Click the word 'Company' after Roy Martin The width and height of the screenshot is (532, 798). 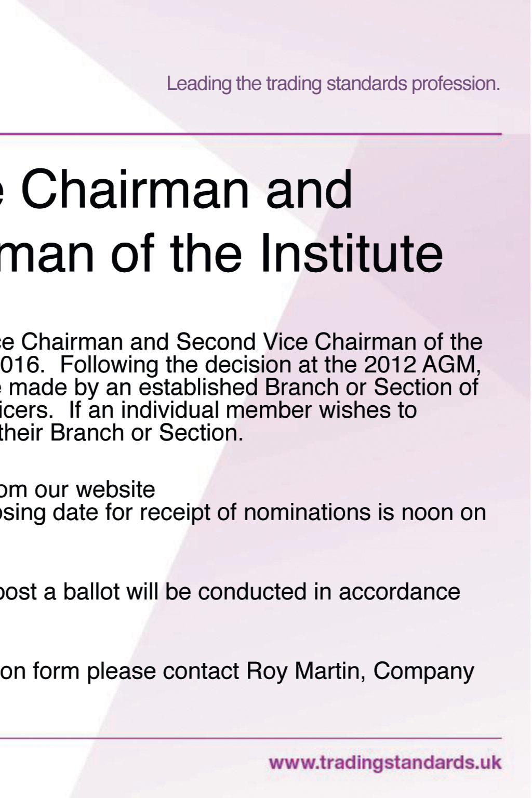[x=423, y=671]
